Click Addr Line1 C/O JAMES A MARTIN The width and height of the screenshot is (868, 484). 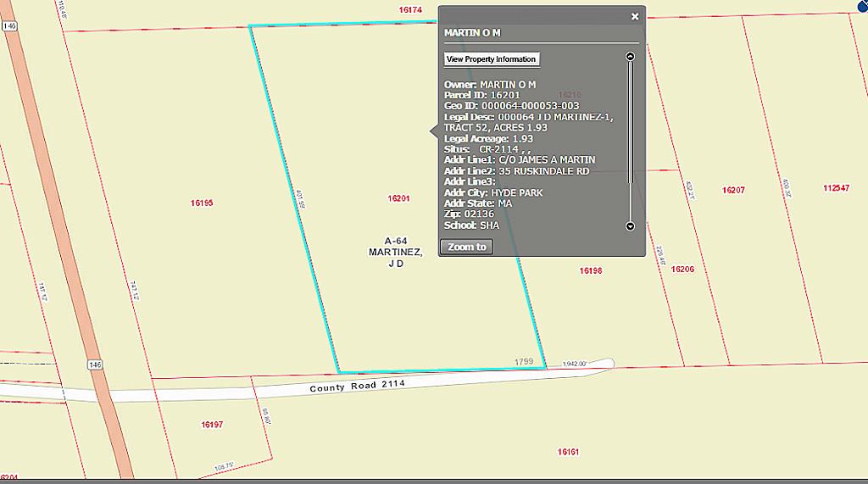click(520, 160)
